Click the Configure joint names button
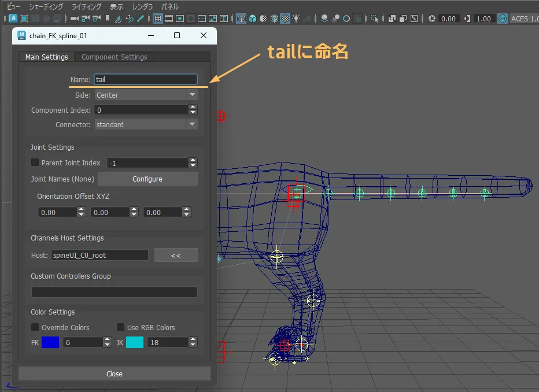 click(147, 179)
